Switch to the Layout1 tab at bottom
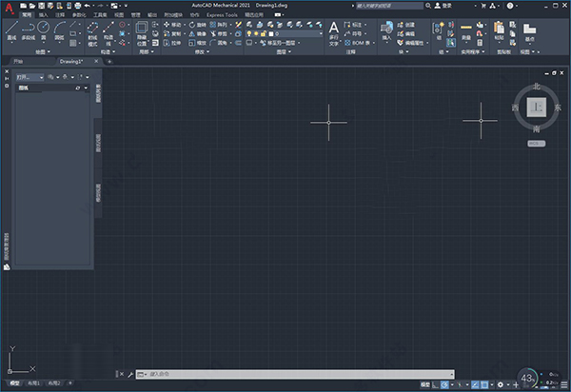571x392 pixels. click(x=34, y=383)
